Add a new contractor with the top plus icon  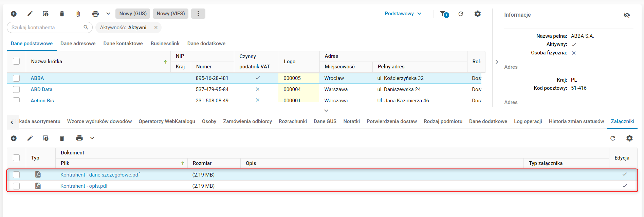click(x=14, y=14)
